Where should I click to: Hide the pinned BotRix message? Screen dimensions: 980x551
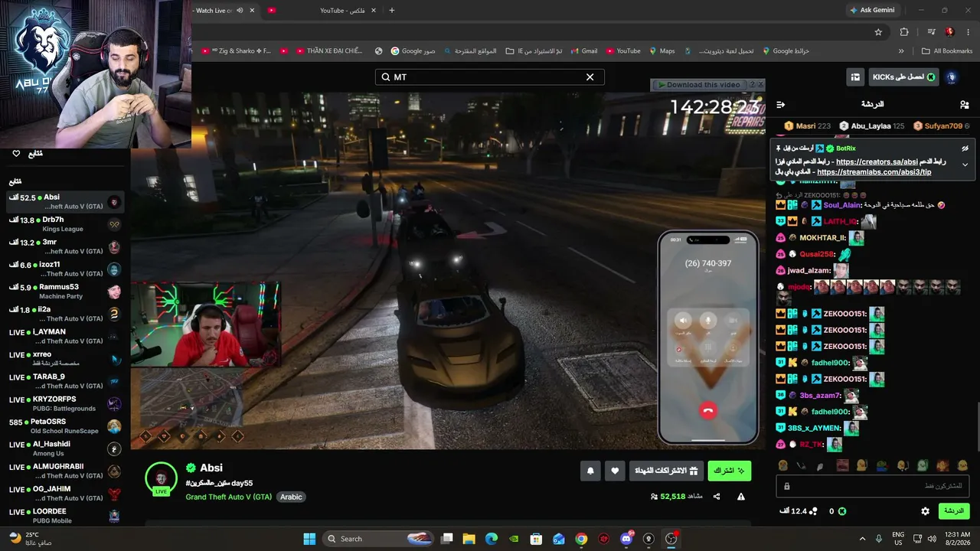point(965,148)
